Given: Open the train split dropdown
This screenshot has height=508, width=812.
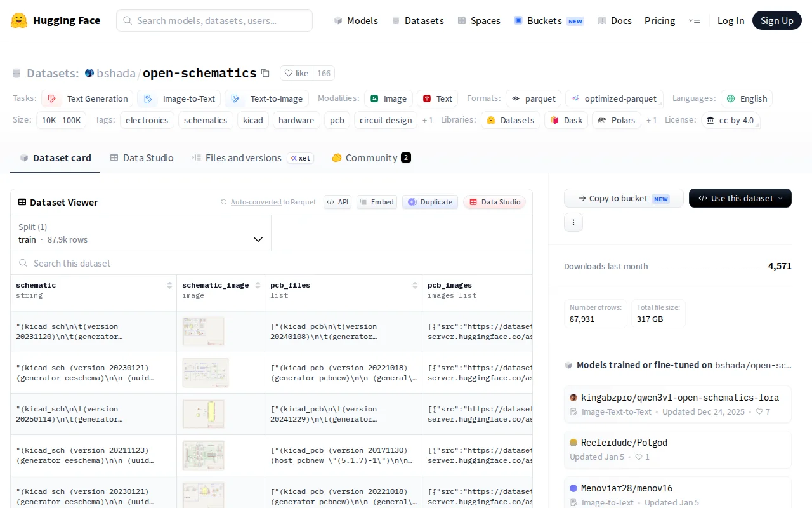Looking at the screenshot, I should click(x=141, y=233).
